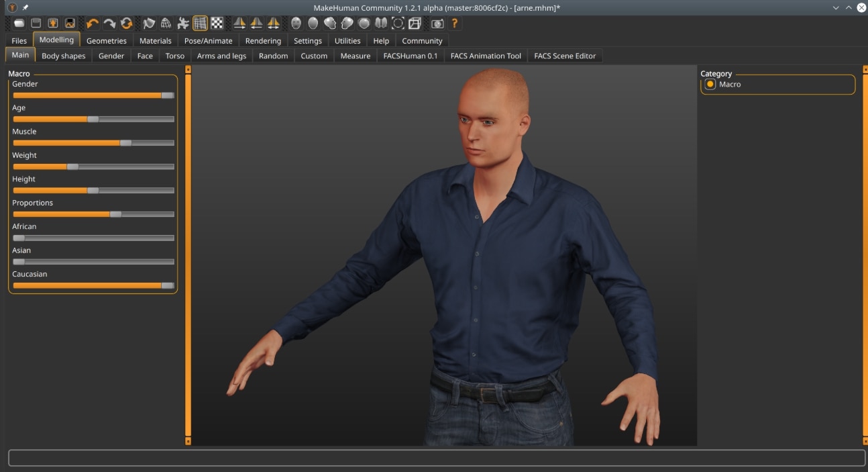This screenshot has width=868, height=472.
Task: Open the Community tab
Action: pos(423,41)
